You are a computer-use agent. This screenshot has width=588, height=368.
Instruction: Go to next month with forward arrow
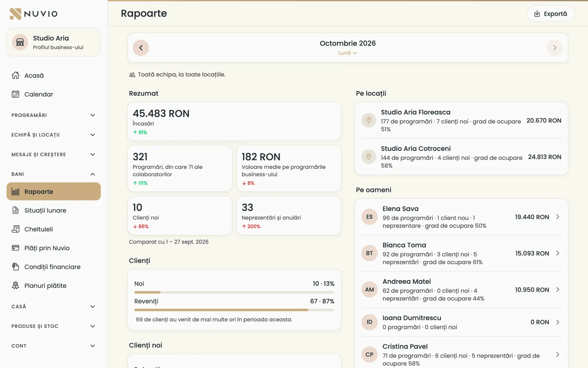click(555, 48)
